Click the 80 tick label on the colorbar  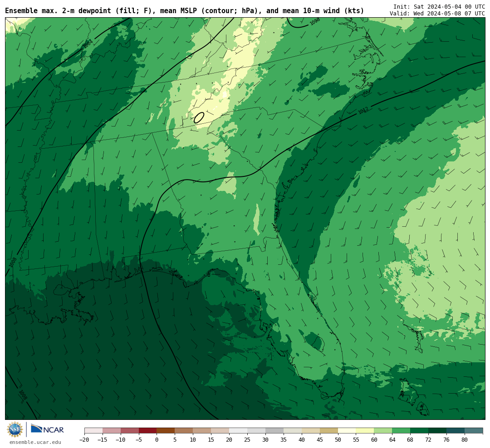click(x=465, y=439)
